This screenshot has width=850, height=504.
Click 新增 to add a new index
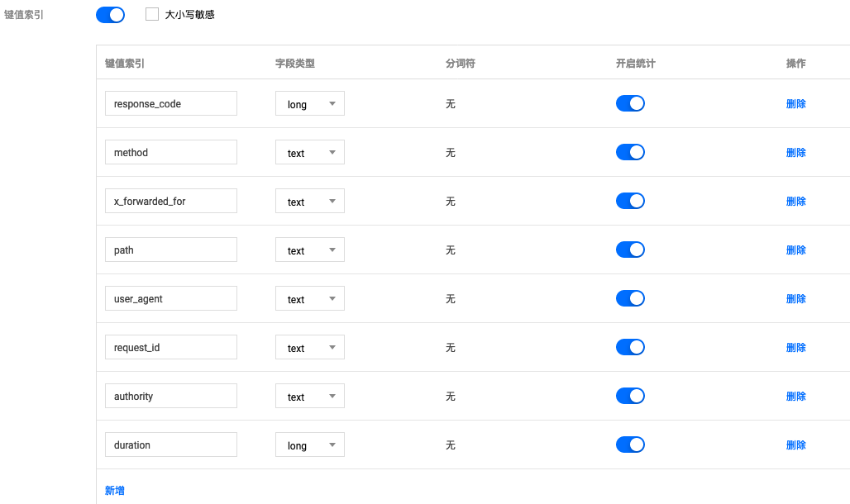tap(114, 491)
